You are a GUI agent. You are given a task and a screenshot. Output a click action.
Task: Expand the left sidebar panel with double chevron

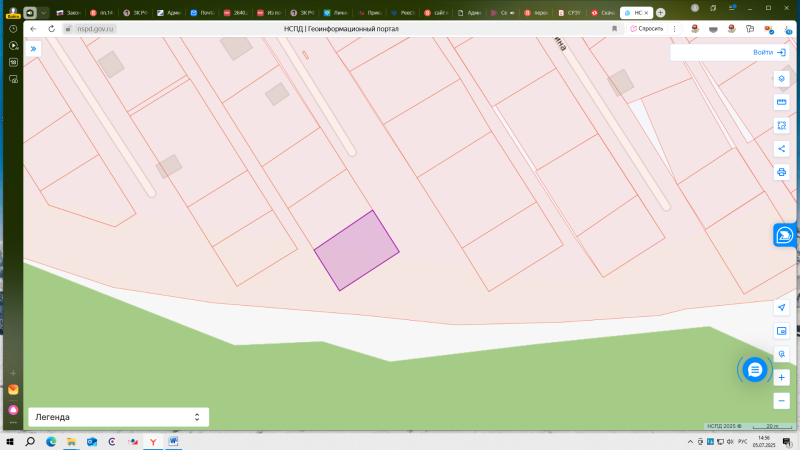tap(33, 49)
